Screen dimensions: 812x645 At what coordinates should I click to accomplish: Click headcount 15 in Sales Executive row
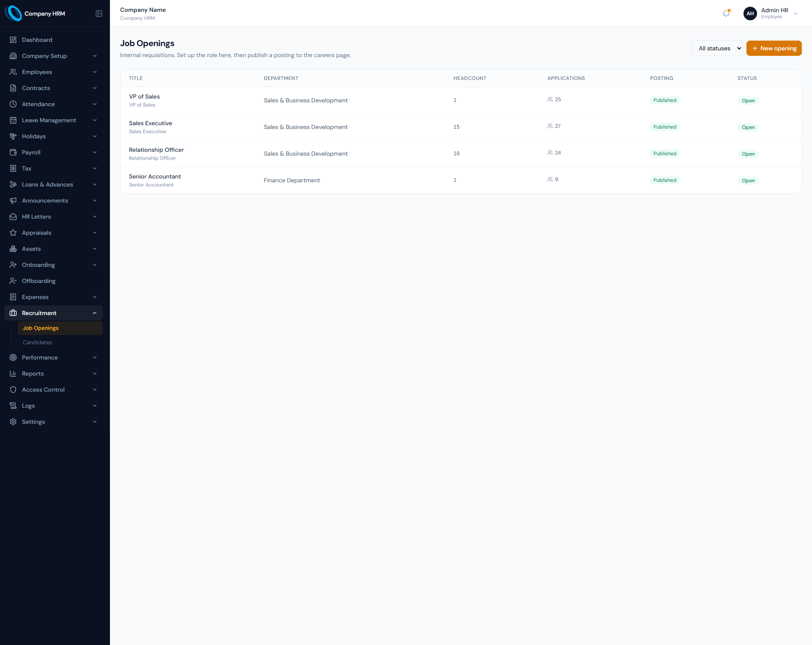(456, 127)
